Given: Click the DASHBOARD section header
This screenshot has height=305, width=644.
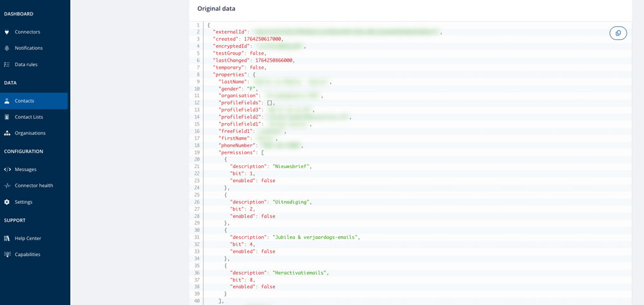Looking at the screenshot, I should (19, 14).
